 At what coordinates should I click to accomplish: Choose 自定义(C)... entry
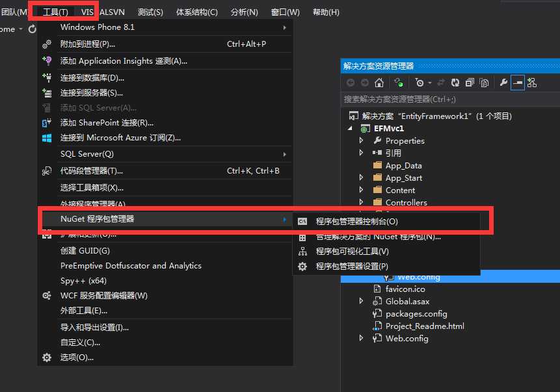(x=165, y=343)
